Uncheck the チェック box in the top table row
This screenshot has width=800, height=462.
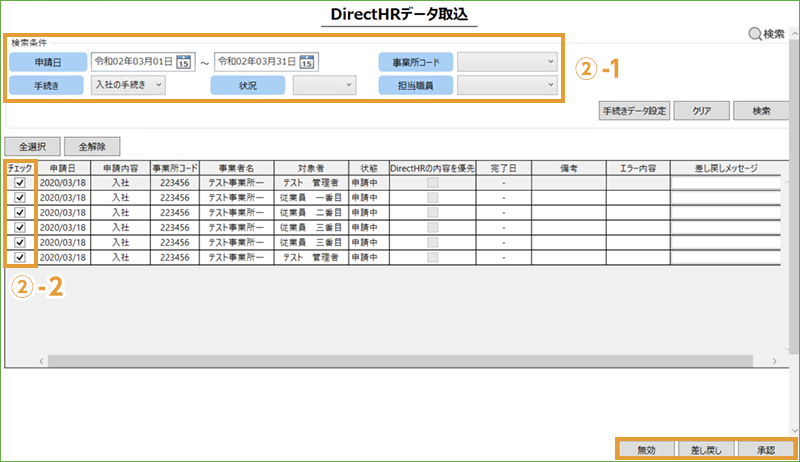pyautogui.click(x=20, y=183)
